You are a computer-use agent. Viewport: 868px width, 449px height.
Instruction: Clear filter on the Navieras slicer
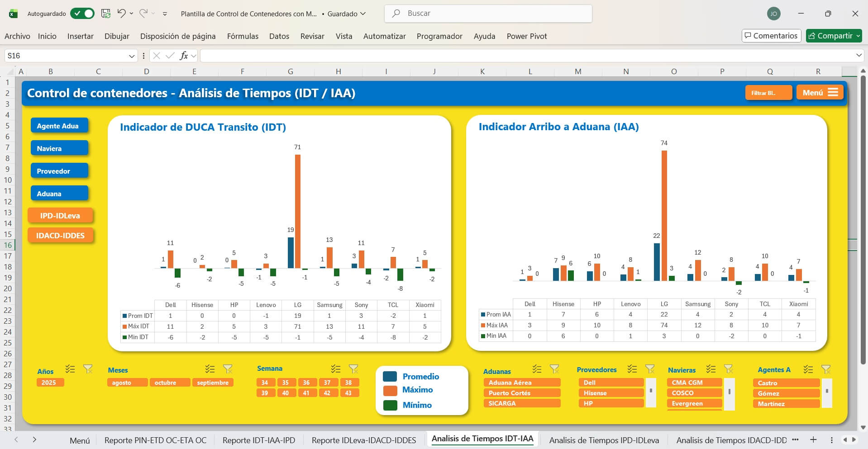[x=728, y=369]
